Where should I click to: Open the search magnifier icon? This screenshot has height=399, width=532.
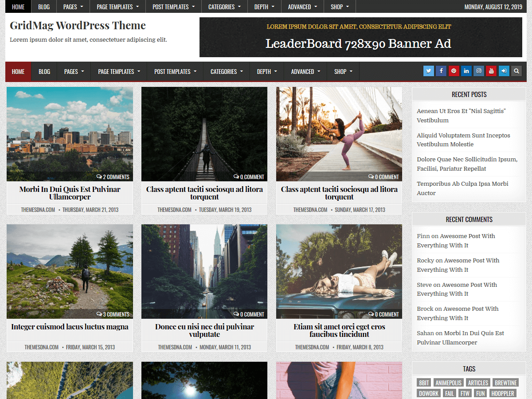(516, 70)
